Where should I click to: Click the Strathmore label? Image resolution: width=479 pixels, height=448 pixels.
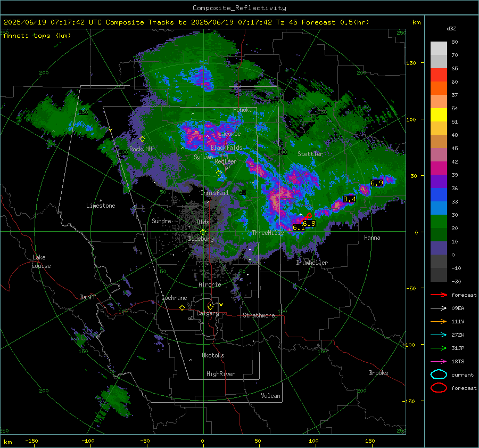click(259, 315)
